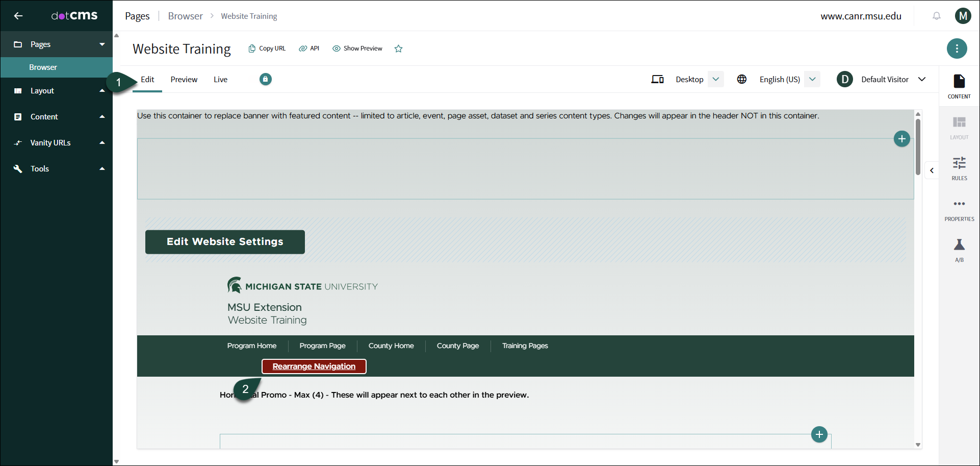This screenshot has width=980, height=466.
Task: Click the Edit Website Settings button
Action: point(225,242)
